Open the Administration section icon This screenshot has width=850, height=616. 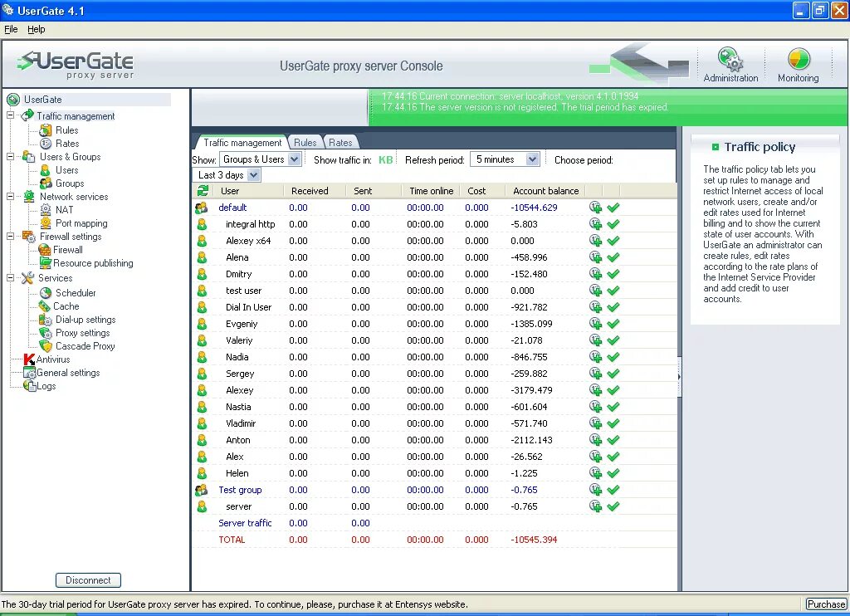[730, 59]
